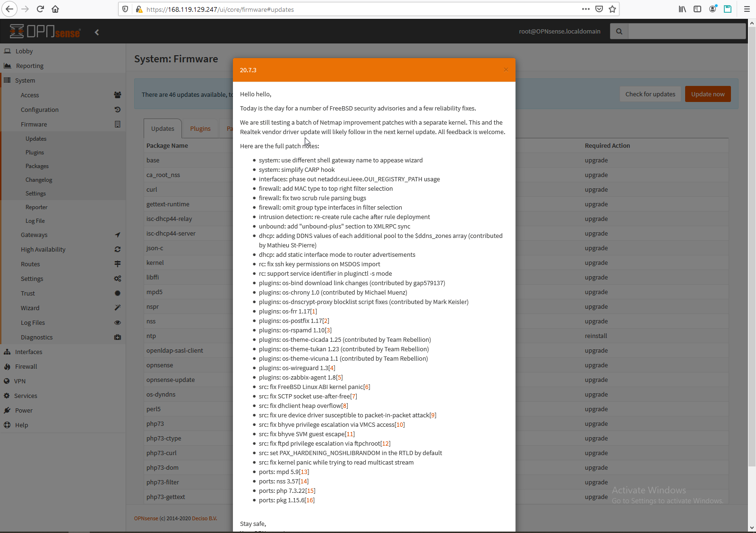Click the browser forward arrow
This screenshot has width=756, height=533.
point(25,9)
